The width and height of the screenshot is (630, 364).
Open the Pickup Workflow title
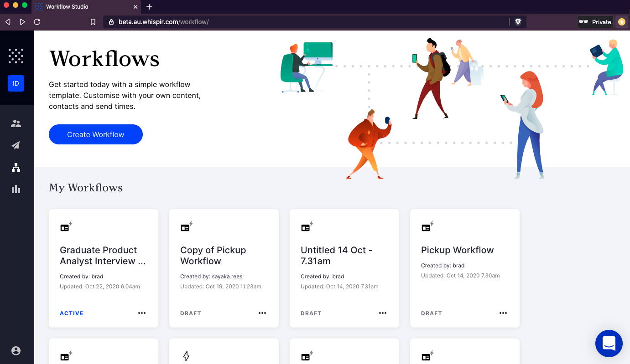tap(458, 250)
